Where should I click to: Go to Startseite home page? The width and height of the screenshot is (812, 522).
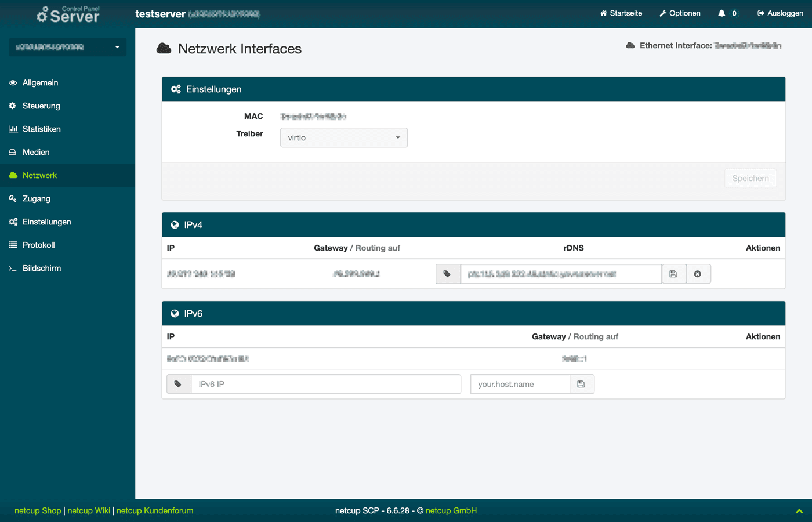pos(621,13)
